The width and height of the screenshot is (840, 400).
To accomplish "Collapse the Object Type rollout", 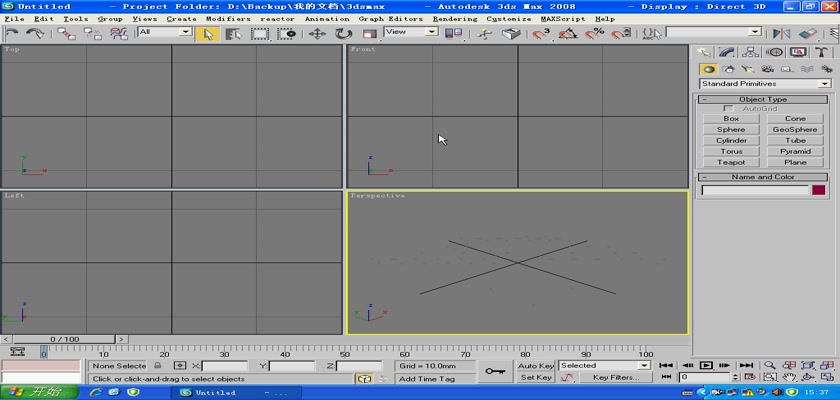I will 763,100.
